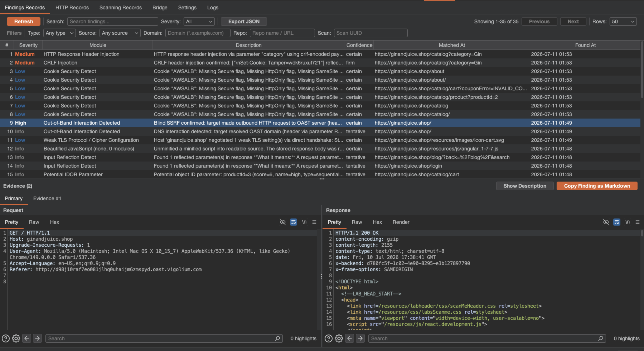Go to the Previous page of findings

click(539, 21)
